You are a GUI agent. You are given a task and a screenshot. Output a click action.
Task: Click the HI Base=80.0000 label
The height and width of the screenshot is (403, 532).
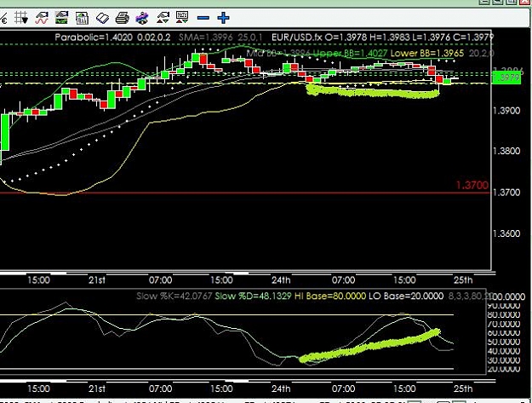tap(330, 296)
